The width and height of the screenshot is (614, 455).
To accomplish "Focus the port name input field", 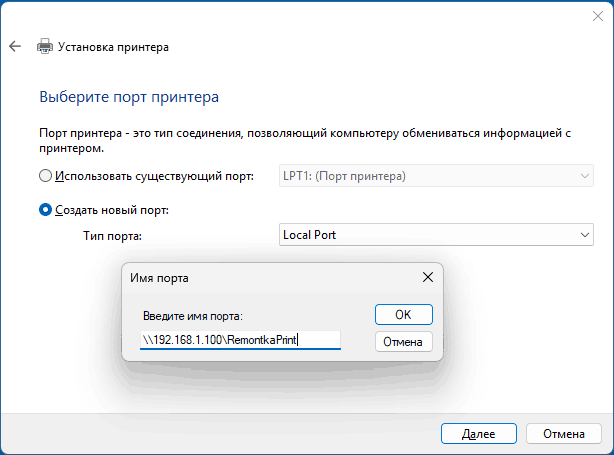I will (240, 339).
